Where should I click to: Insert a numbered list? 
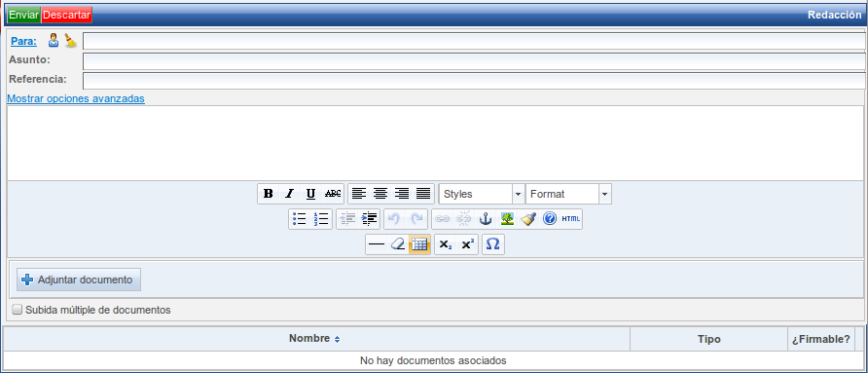(x=321, y=219)
